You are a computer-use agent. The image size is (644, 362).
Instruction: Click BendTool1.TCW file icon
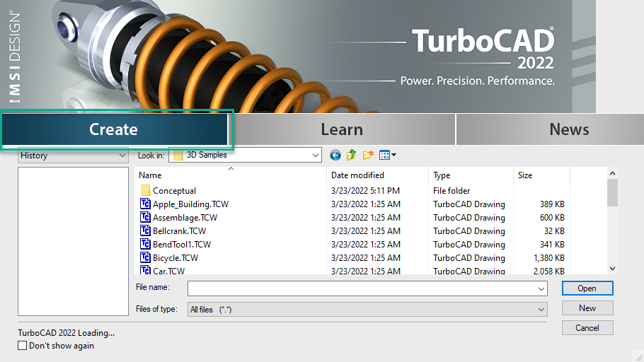[145, 244]
